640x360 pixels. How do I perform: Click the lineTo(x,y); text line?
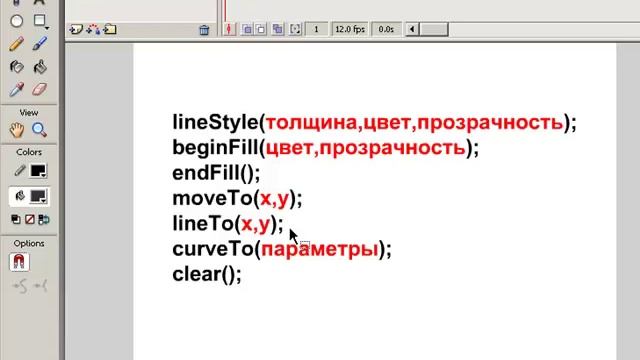(x=228, y=224)
